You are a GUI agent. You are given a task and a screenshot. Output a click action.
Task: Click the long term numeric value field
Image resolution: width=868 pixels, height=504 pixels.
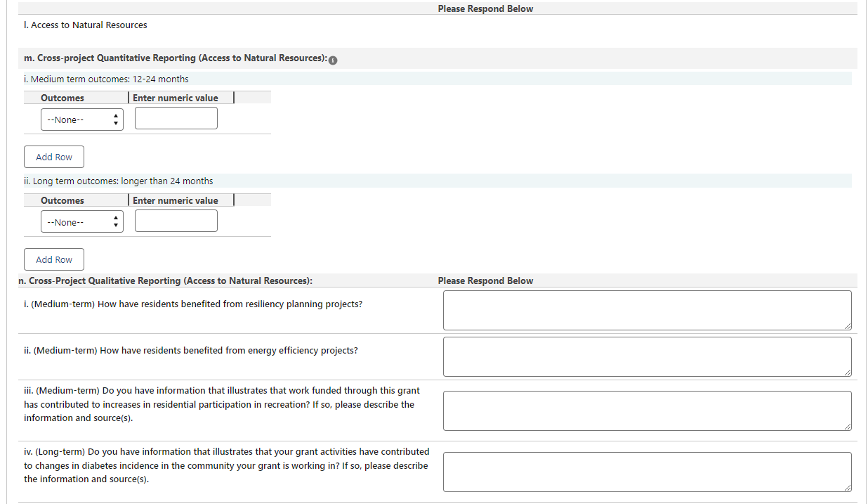(176, 221)
